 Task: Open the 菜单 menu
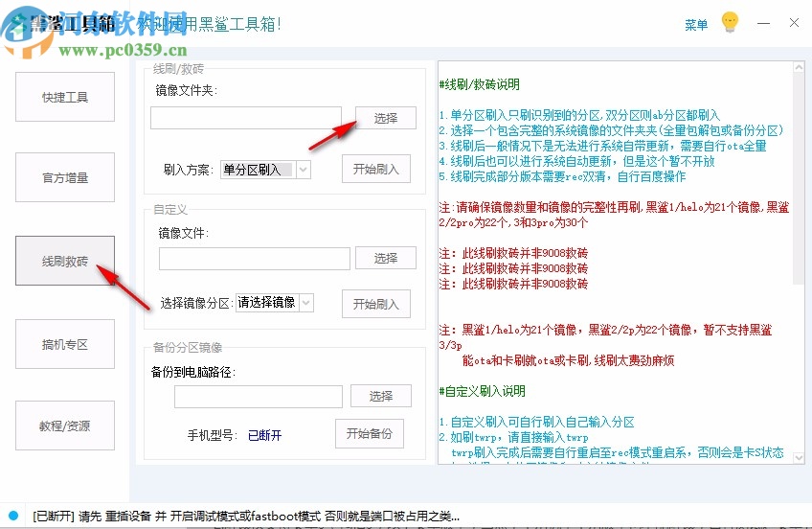pyautogui.click(x=696, y=24)
